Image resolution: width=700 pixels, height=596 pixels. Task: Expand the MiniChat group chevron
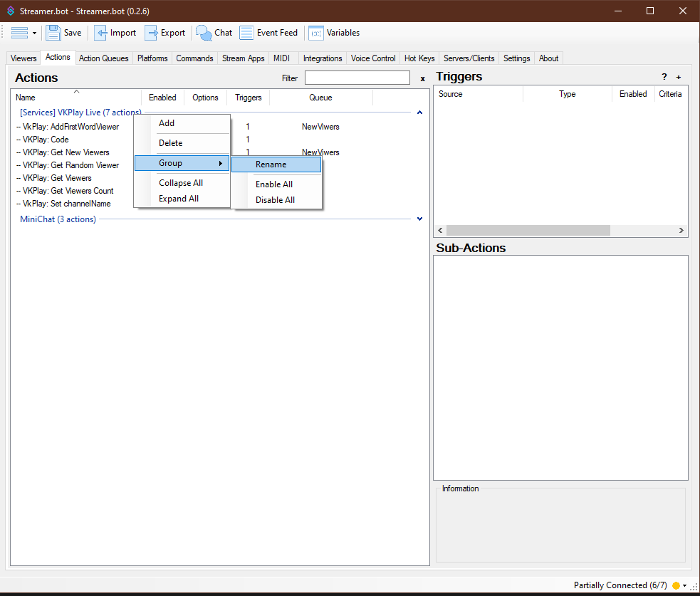[x=419, y=219]
